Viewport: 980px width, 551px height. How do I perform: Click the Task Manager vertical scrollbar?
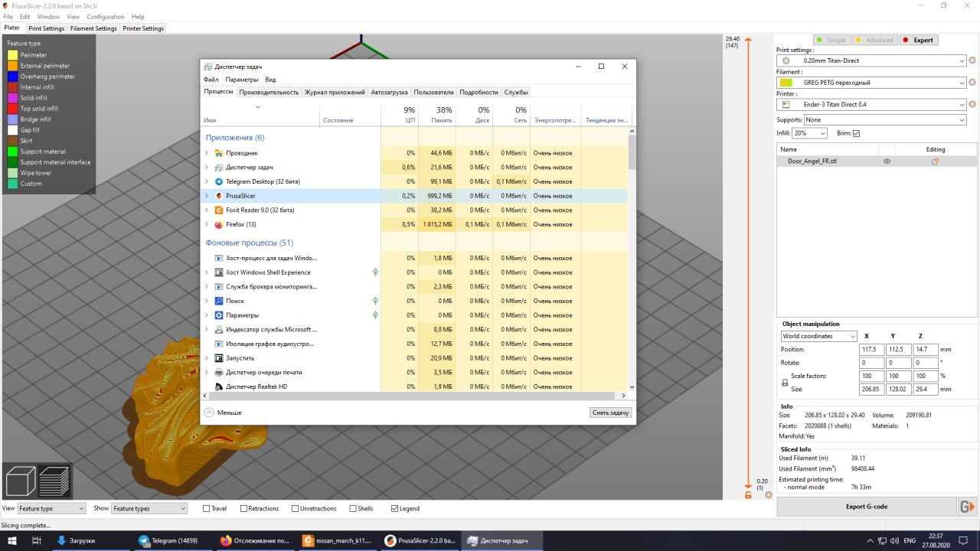click(632, 260)
